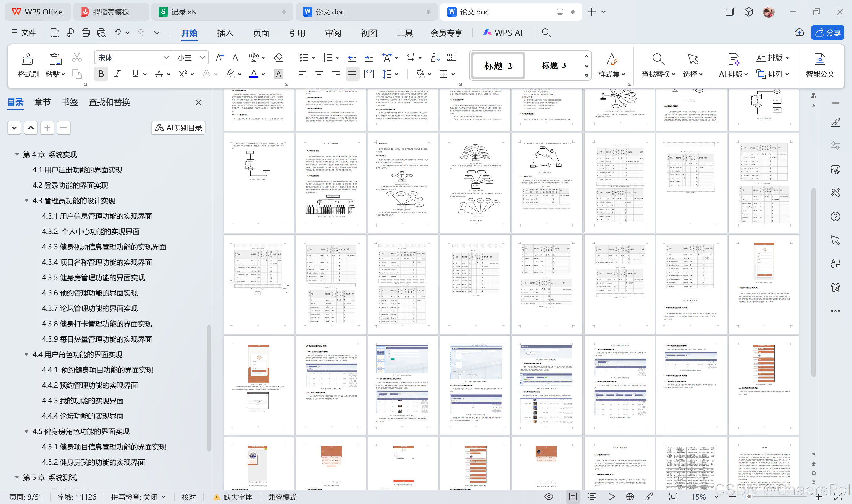This screenshot has width=852, height=504.
Task: Collapse 4.4 用户角色功能的界面实现 node
Action: pyautogui.click(x=26, y=355)
